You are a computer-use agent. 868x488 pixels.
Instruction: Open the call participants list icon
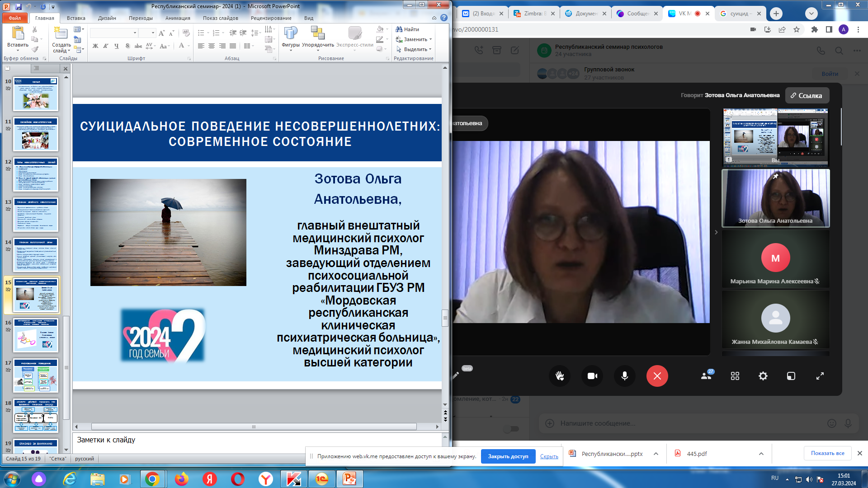pyautogui.click(x=706, y=376)
